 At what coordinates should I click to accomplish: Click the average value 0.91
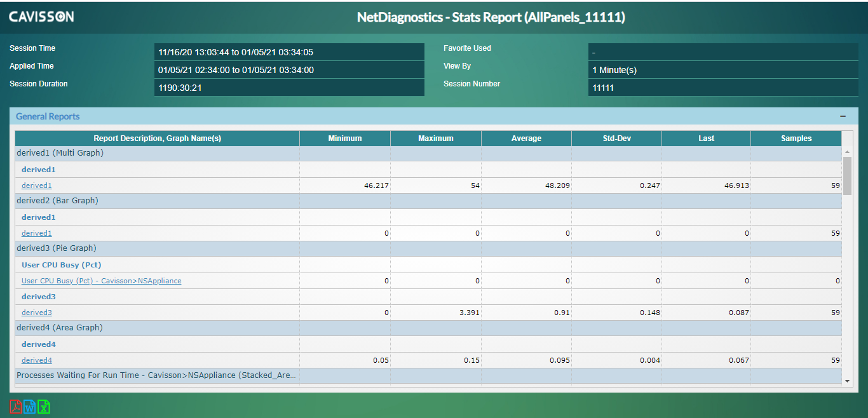(x=562, y=313)
